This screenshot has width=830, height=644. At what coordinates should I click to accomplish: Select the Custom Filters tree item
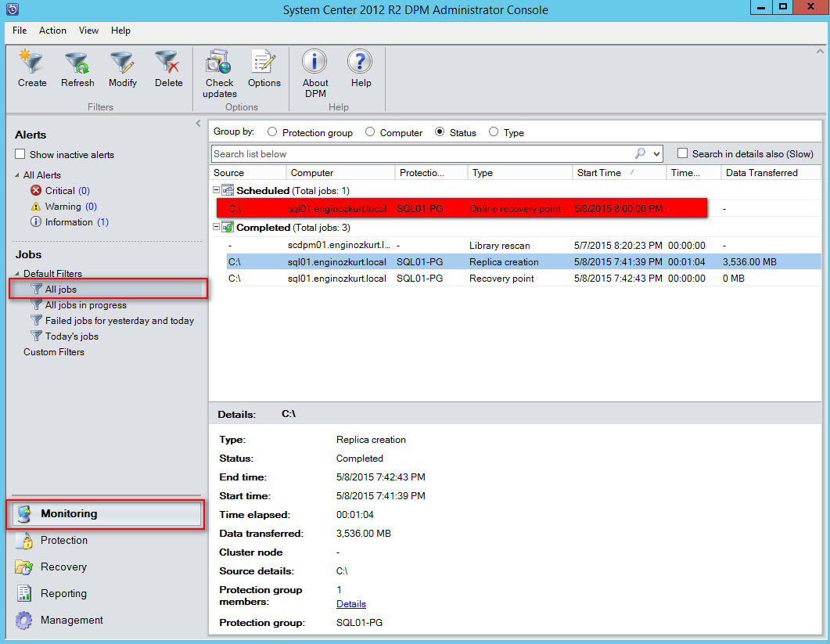[54, 352]
